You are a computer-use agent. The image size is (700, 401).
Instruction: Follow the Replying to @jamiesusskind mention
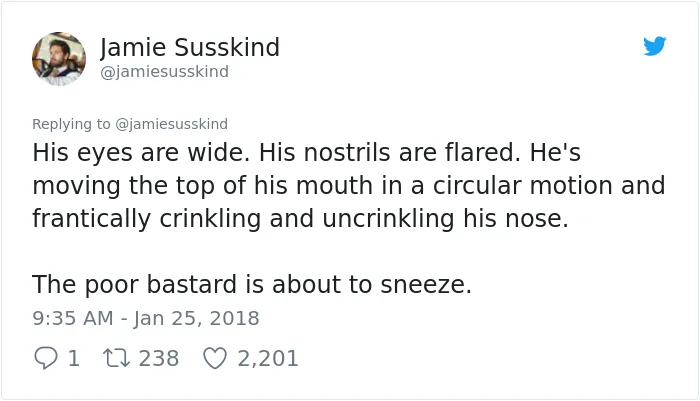171,124
